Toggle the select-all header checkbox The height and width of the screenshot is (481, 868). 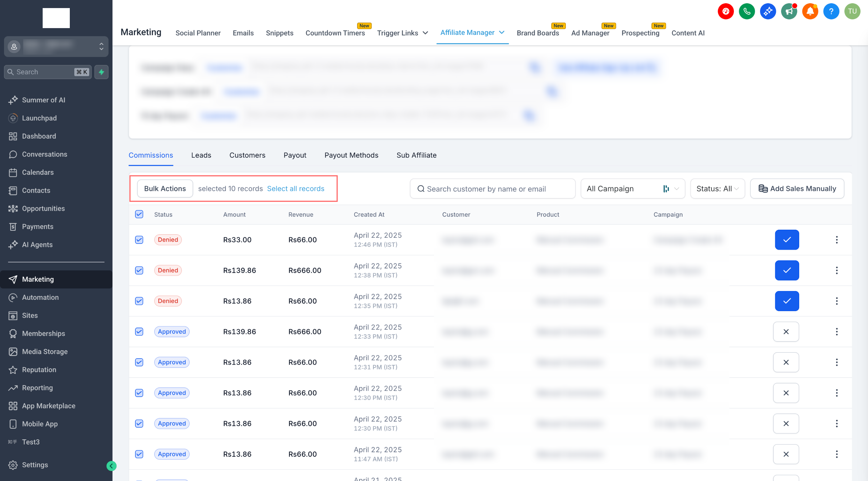tap(139, 214)
